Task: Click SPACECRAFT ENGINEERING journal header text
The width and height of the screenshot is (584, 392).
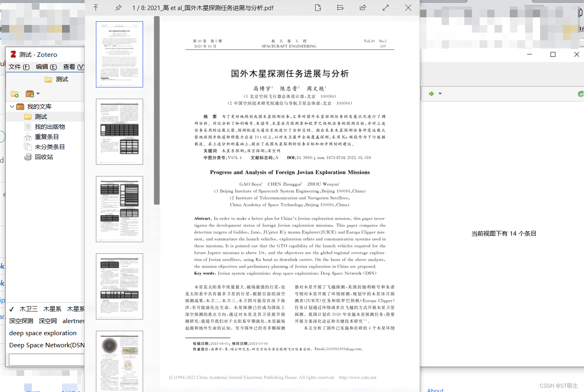Action: (x=289, y=46)
